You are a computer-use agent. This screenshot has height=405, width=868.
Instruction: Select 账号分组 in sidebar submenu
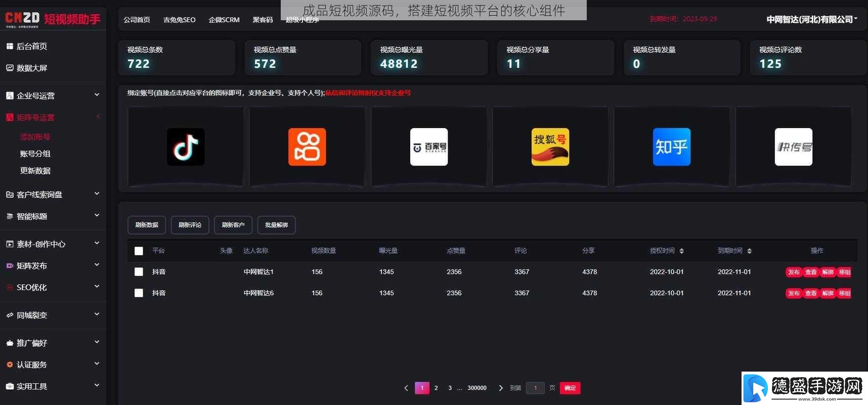pos(35,154)
